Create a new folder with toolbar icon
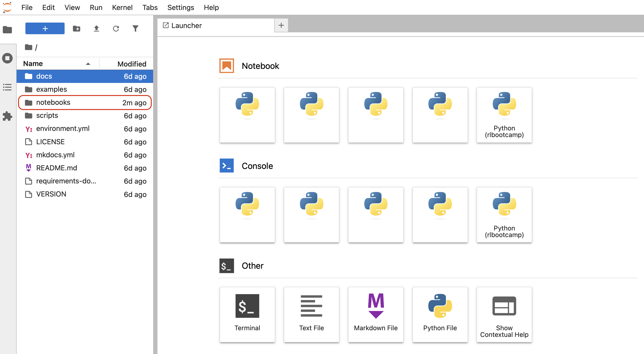This screenshot has height=354, width=644. tap(76, 29)
